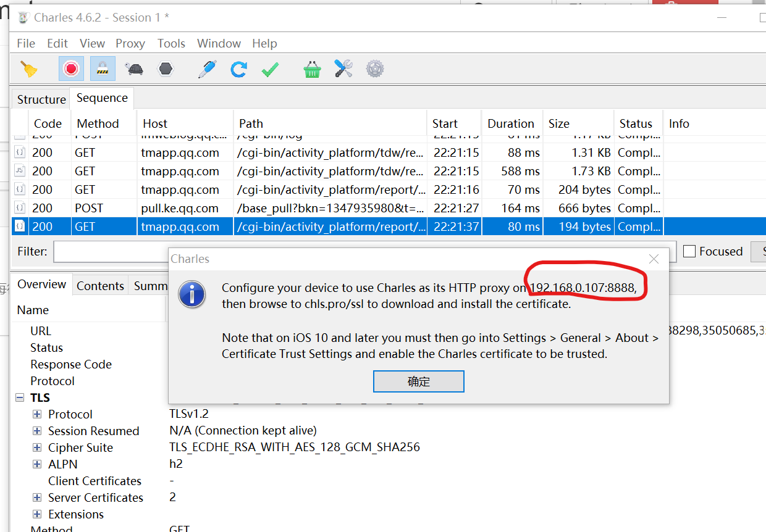Image resolution: width=766 pixels, height=532 pixels.
Task: Click the Client Certificates row
Action: click(95, 481)
